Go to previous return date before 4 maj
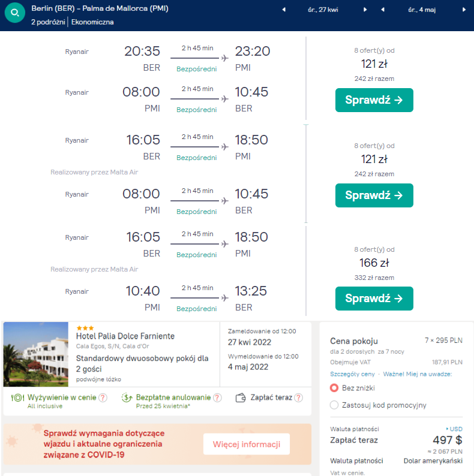This screenshot has width=474, height=476. click(x=383, y=10)
